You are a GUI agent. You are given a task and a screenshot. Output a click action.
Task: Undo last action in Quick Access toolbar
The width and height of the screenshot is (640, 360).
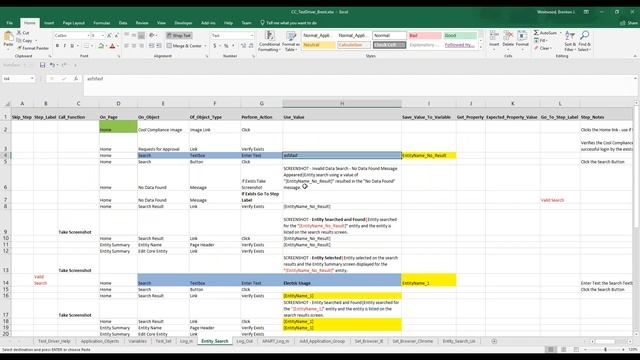point(52,65)
